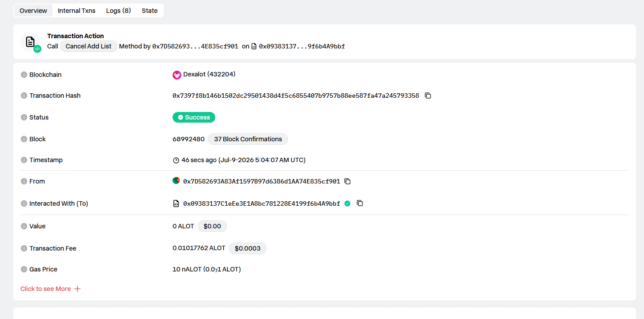Click the $0.0003 transaction fee badge
Image resolution: width=644 pixels, height=319 pixels.
pyautogui.click(x=248, y=248)
